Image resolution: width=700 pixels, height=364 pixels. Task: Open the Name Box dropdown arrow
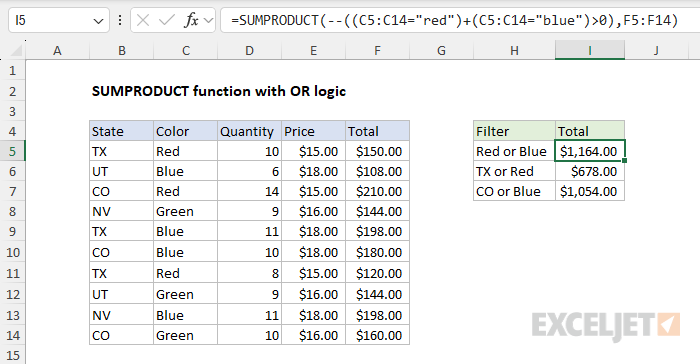click(x=98, y=21)
